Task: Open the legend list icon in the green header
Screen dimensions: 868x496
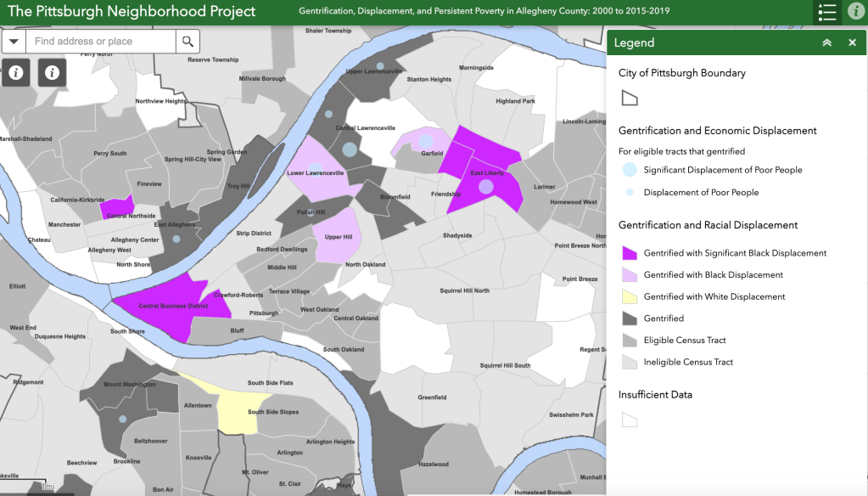Action: (x=826, y=12)
